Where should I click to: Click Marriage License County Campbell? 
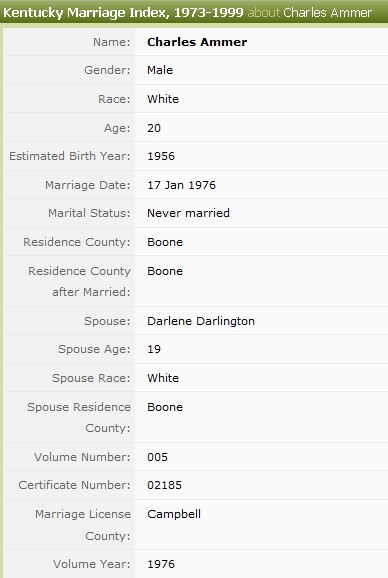click(x=174, y=514)
